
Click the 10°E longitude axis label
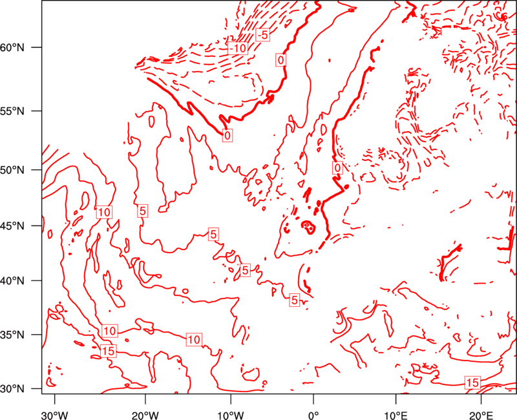(396, 415)
